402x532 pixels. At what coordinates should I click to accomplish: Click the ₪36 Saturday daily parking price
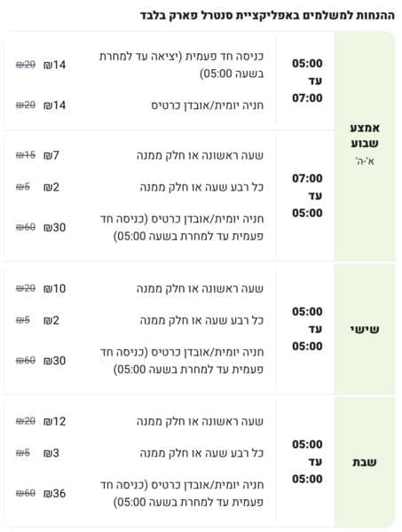(x=54, y=493)
